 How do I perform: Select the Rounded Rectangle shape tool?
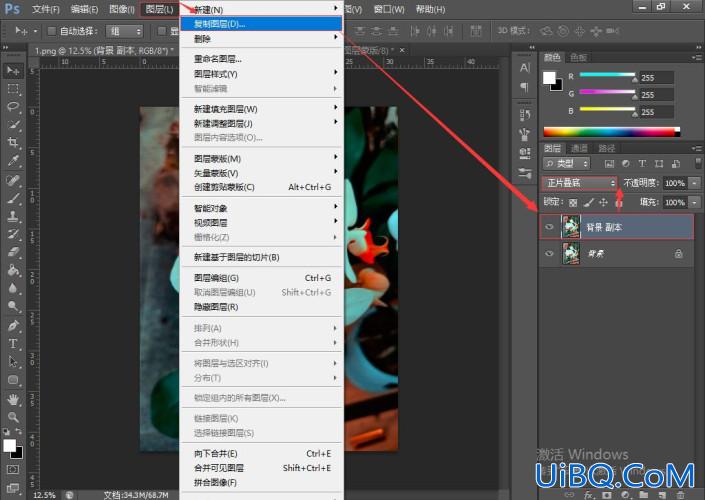13,380
